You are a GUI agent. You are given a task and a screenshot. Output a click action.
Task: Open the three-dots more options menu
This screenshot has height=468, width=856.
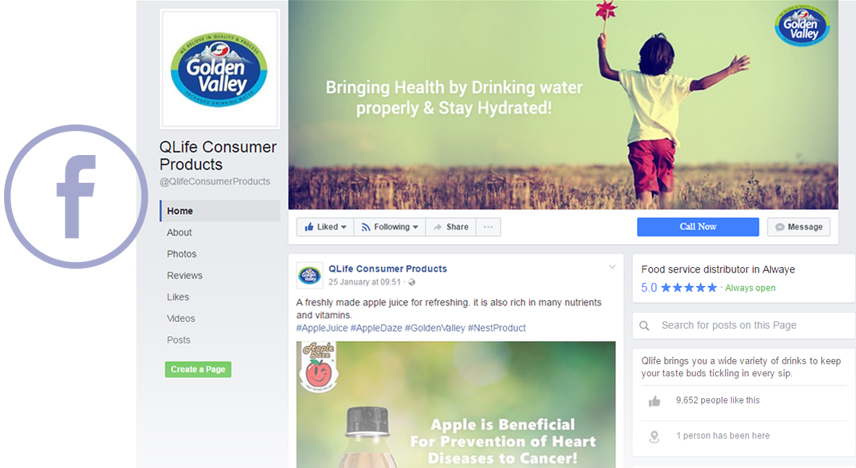[x=488, y=227]
